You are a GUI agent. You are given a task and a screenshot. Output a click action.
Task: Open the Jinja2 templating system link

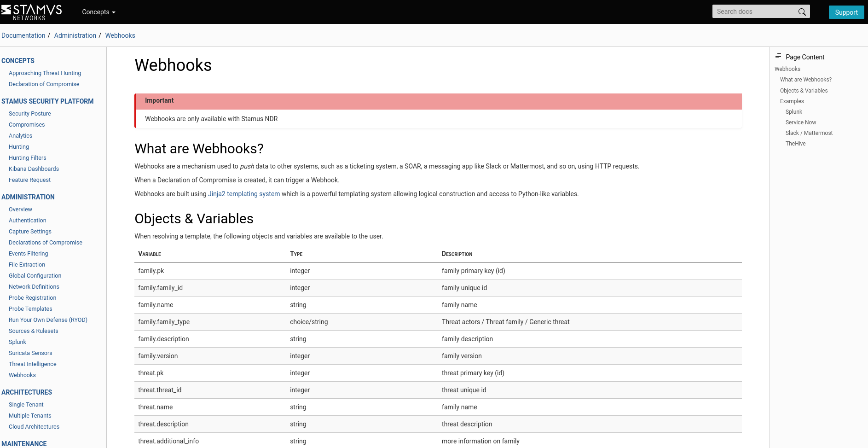tap(244, 194)
